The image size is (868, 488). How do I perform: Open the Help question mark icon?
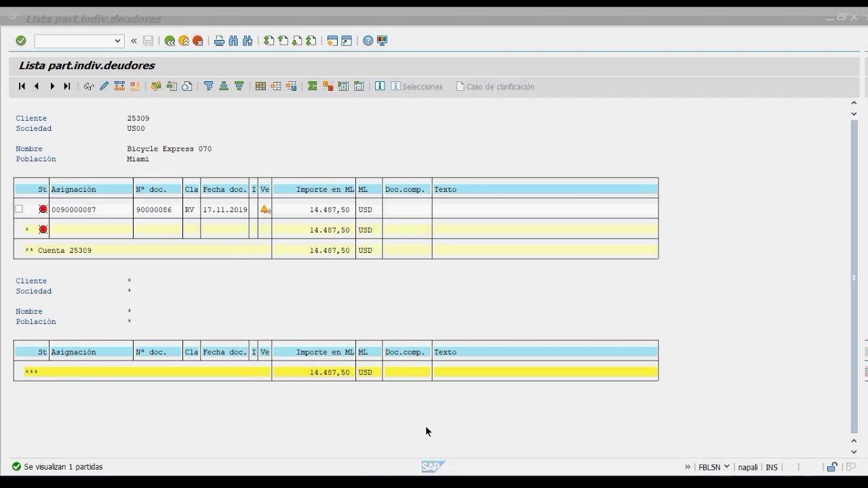[x=368, y=41]
